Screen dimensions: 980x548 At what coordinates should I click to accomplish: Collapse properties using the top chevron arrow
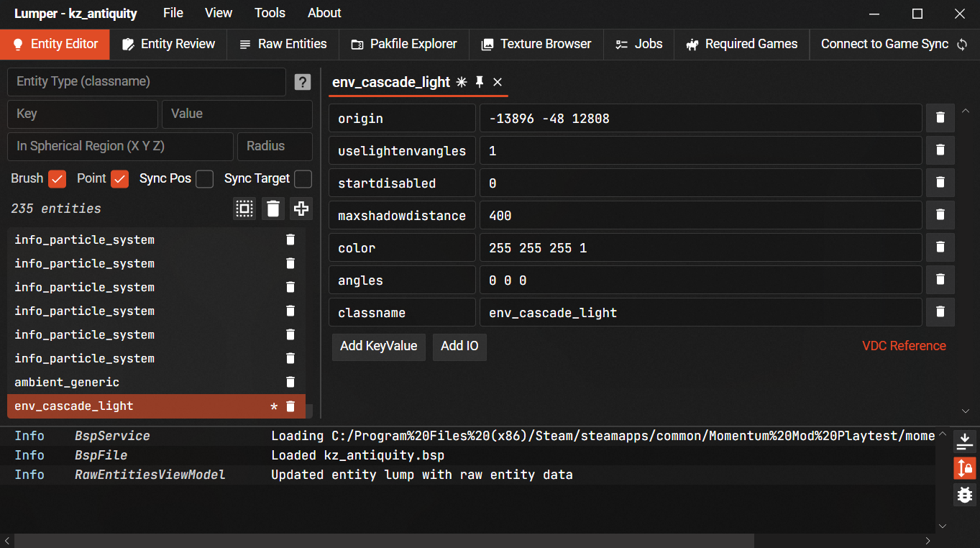tap(966, 111)
